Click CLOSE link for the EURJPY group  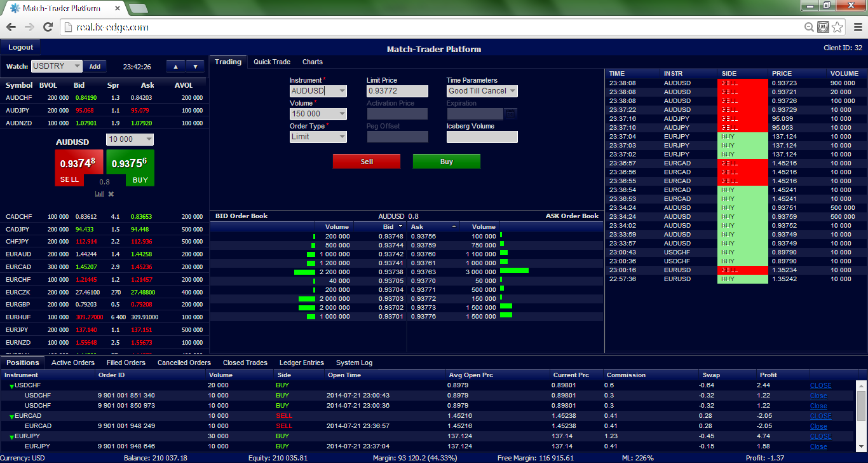click(820, 436)
